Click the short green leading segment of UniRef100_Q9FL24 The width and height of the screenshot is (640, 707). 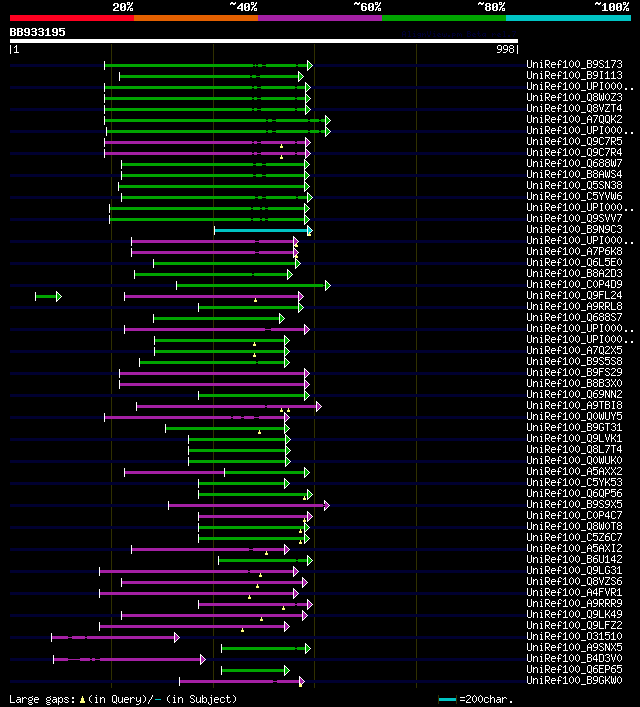tap(46, 296)
